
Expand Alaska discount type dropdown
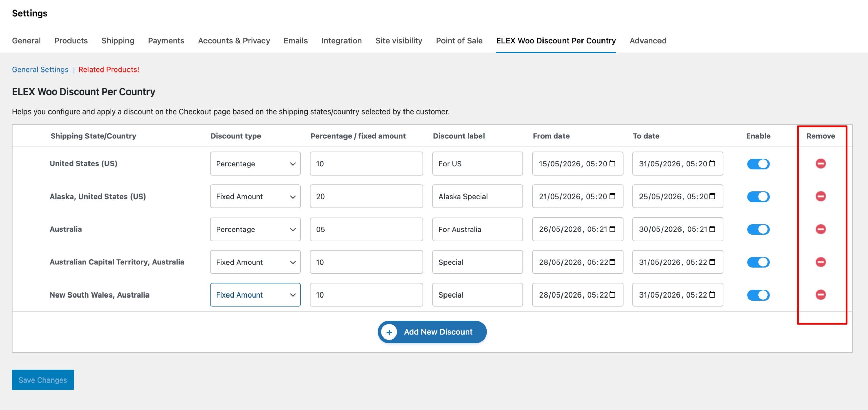point(255,197)
